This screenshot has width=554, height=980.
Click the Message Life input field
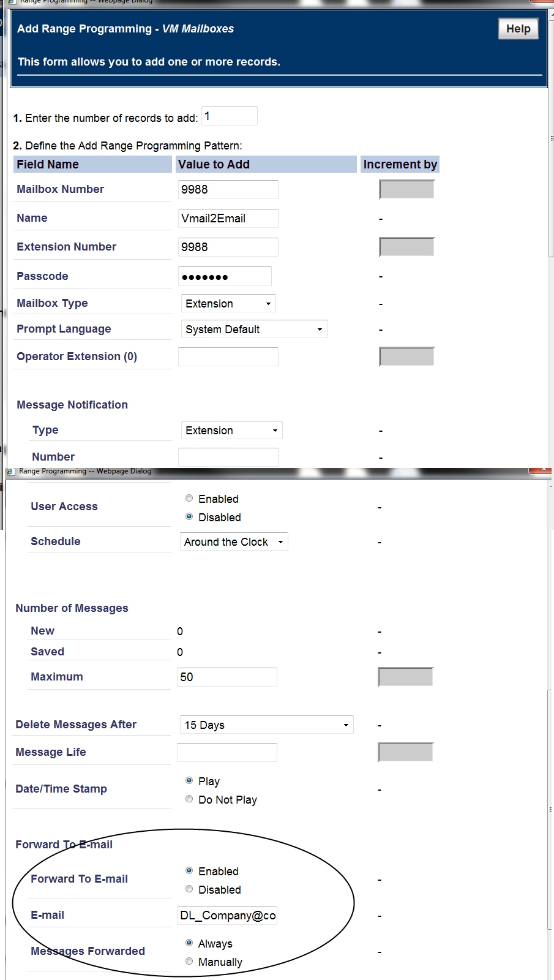point(226,752)
